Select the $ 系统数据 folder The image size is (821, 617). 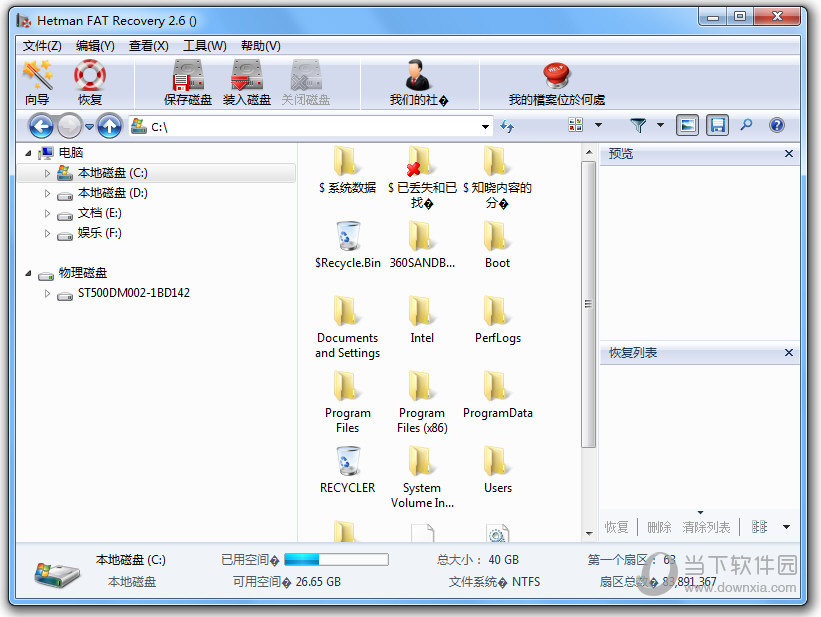pos(347,170)
